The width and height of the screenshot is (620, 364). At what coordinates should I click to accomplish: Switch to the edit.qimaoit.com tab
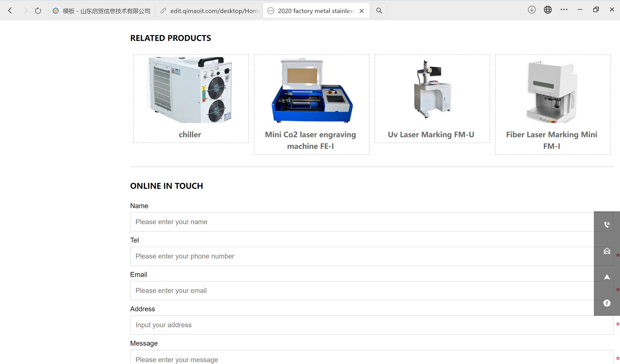tap(209, 11)
